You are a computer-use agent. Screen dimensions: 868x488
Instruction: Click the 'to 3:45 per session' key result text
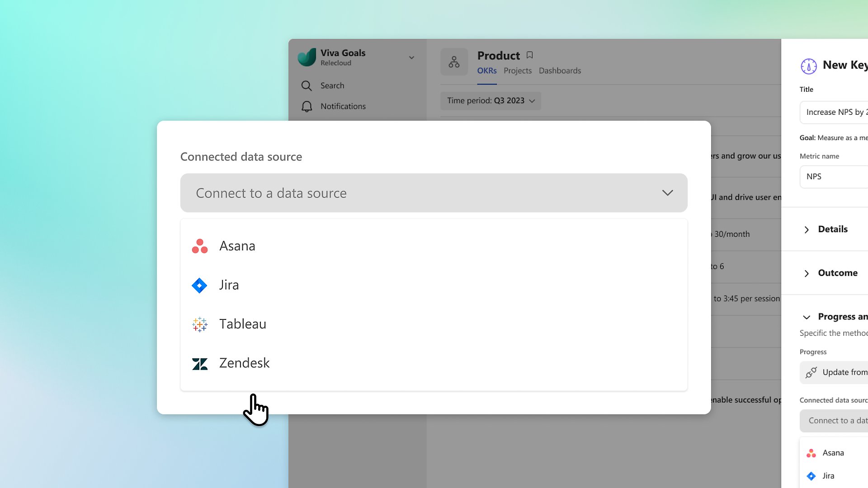point(746,299)
